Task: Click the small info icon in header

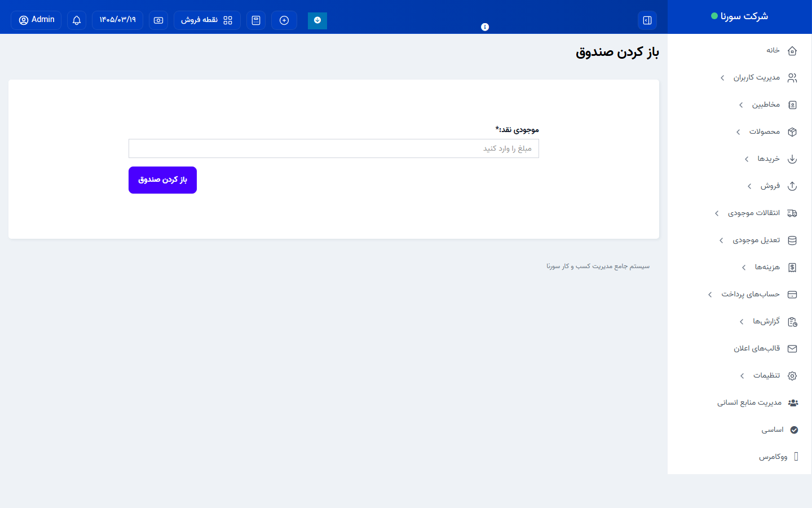Action: (x=485, y=27)
